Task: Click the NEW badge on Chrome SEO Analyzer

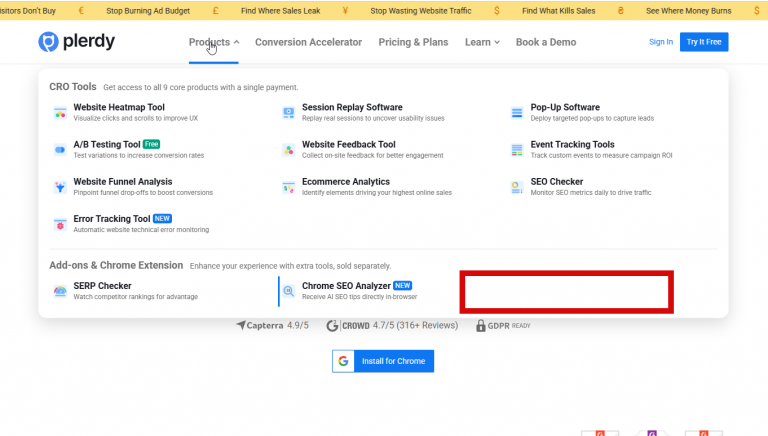Action: click(x=403, y=285)
